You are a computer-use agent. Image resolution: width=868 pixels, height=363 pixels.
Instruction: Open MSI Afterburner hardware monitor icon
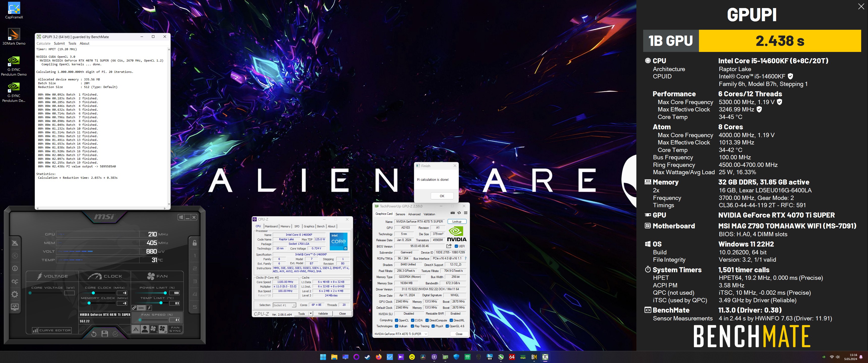click(15, 307)
